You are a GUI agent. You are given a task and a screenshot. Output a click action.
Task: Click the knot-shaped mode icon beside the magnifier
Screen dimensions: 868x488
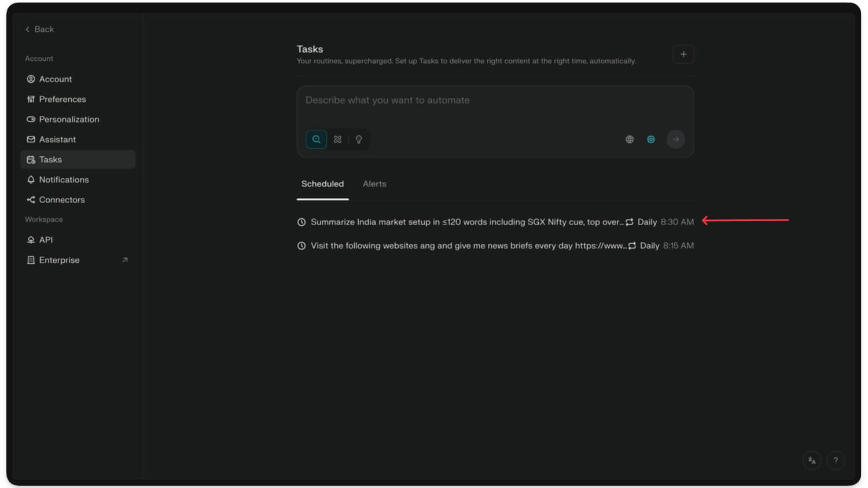tap(337, 139)
